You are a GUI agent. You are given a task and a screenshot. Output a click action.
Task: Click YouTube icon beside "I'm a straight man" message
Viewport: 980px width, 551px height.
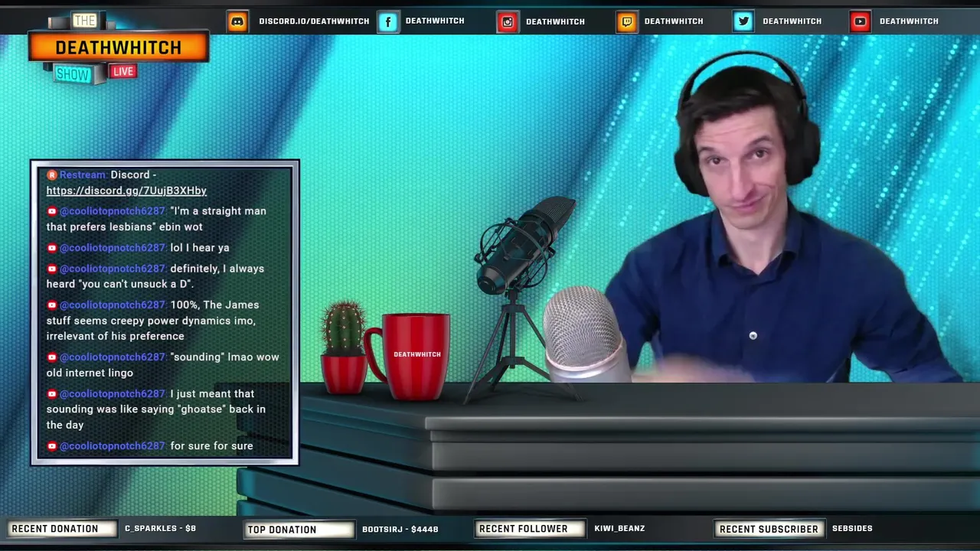(52, 211)
